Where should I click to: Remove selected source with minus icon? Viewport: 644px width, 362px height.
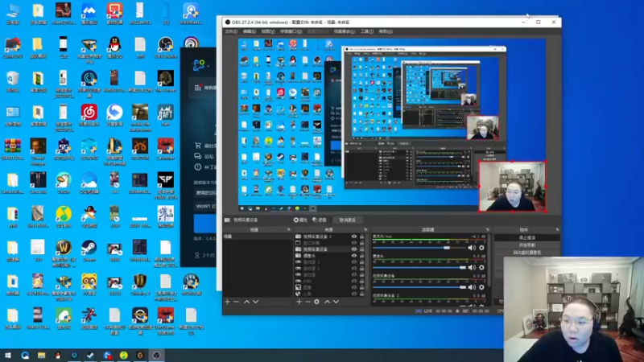coord(308,302)
